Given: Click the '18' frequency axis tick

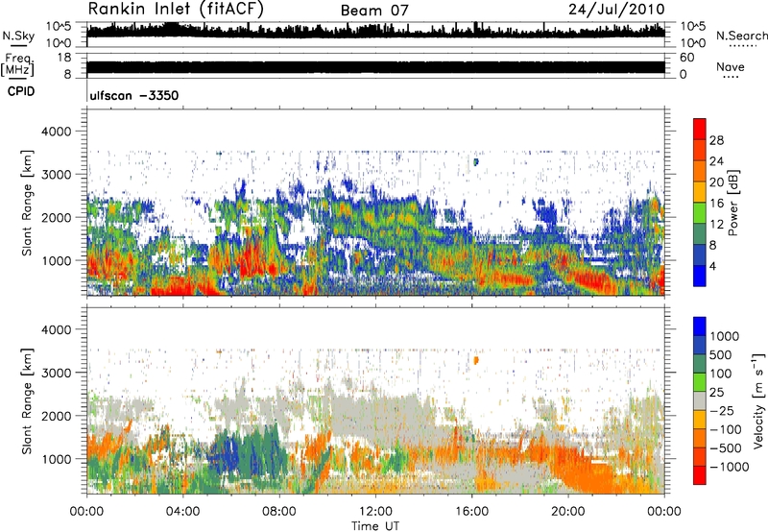Looking at the screenshot, I should tap(64, 58).
